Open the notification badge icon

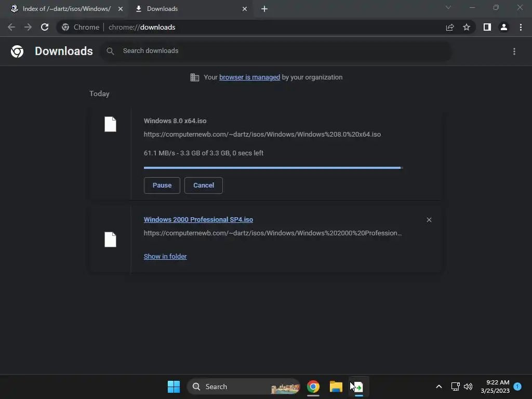tap(517, 387)
